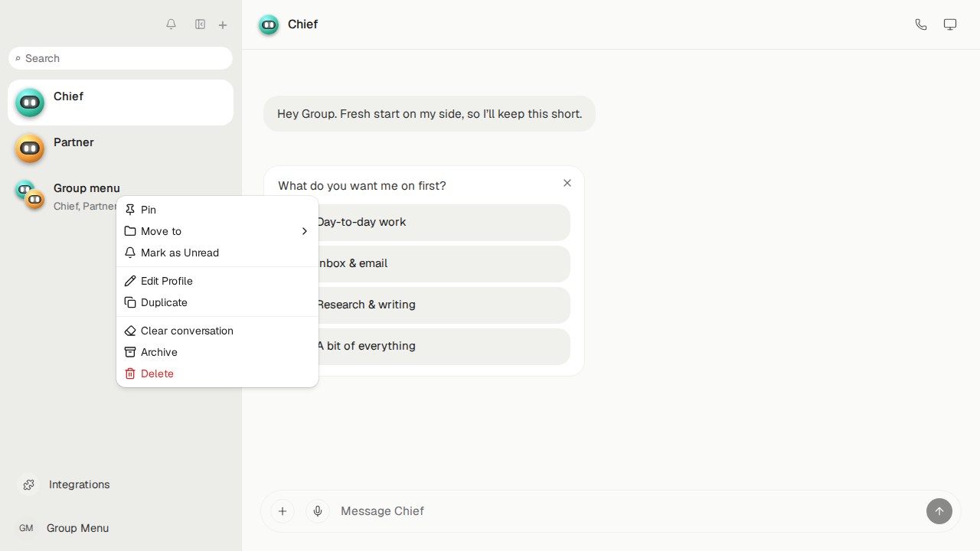Click the microphone icon in message bar
Image resolution: width=980 pixels, height=551 pixels.
(x=318, y=511)
